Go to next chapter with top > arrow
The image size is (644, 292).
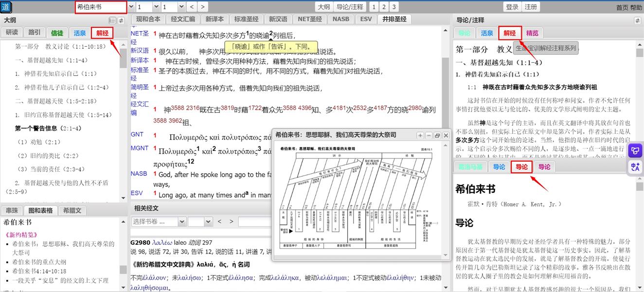202,7
